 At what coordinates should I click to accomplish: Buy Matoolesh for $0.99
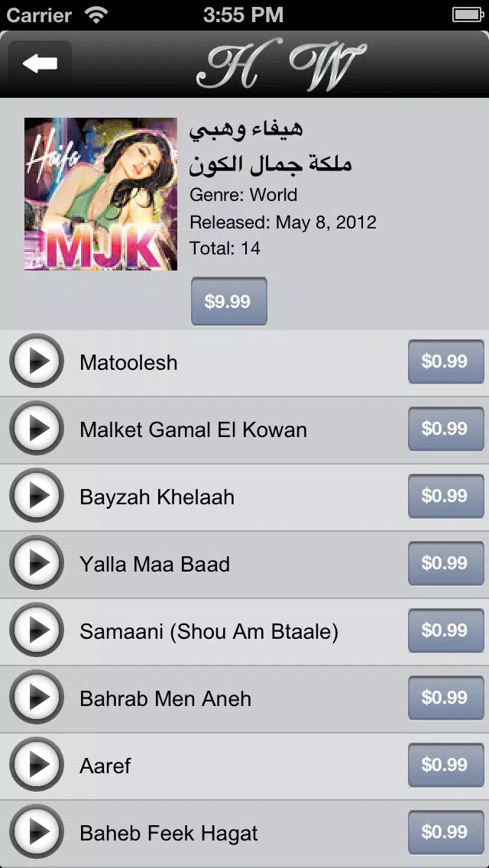[x=445, y=361]
